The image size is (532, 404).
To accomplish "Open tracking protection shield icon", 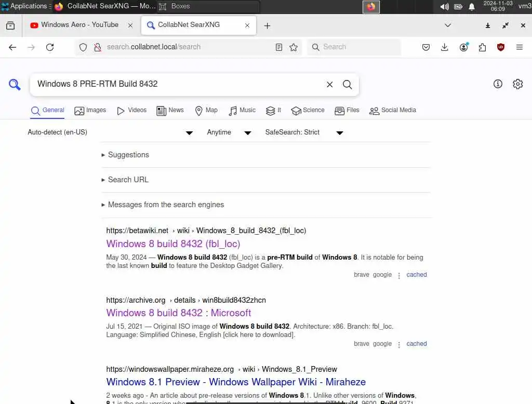I will 83,47.
